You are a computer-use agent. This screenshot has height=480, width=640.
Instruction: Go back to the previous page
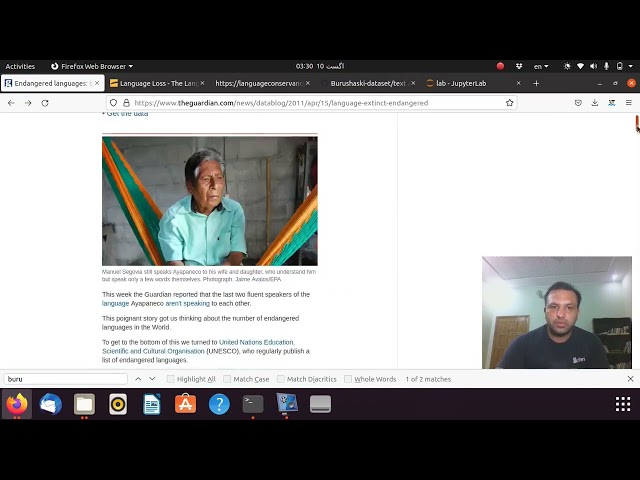point(11,103)
